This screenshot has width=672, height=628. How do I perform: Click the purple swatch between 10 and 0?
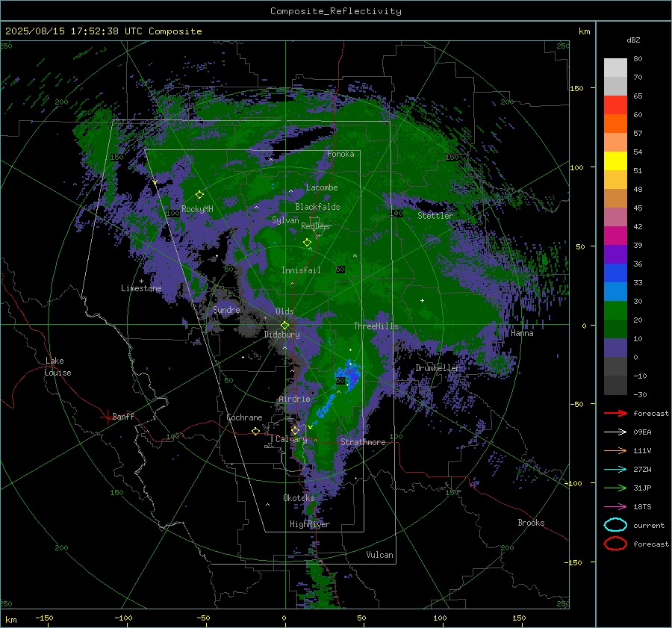[x=615, y=347]
